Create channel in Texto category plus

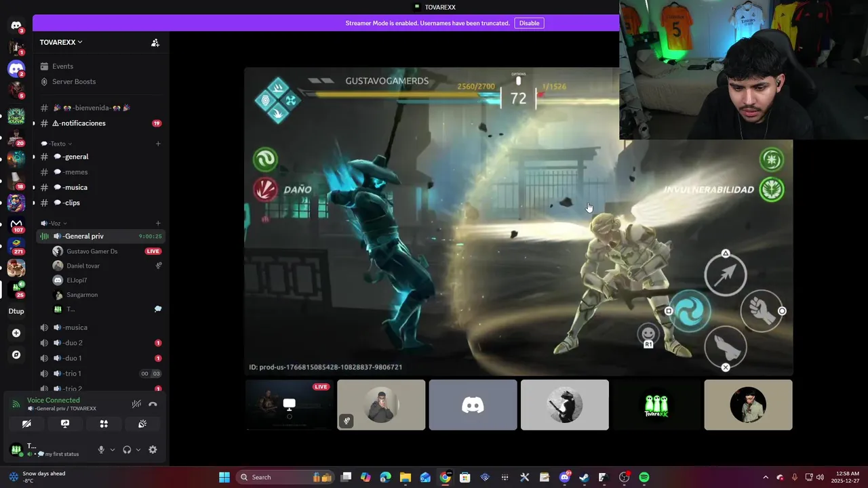point(158,144)
